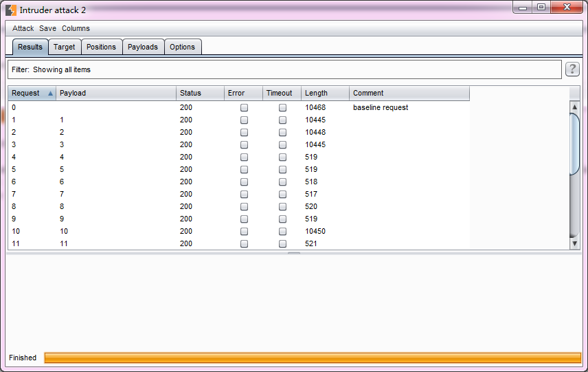Click the panel divider handle below the table
588x372 pixels.
pyautogui.click(x=294, y=253)
